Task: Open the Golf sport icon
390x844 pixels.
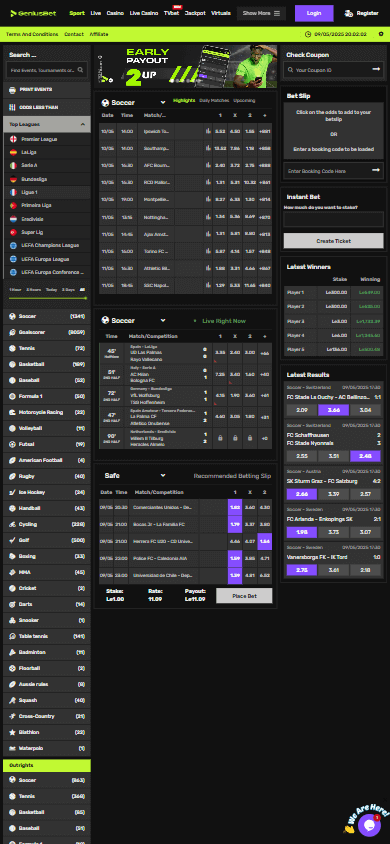Action: coord(12,540)
